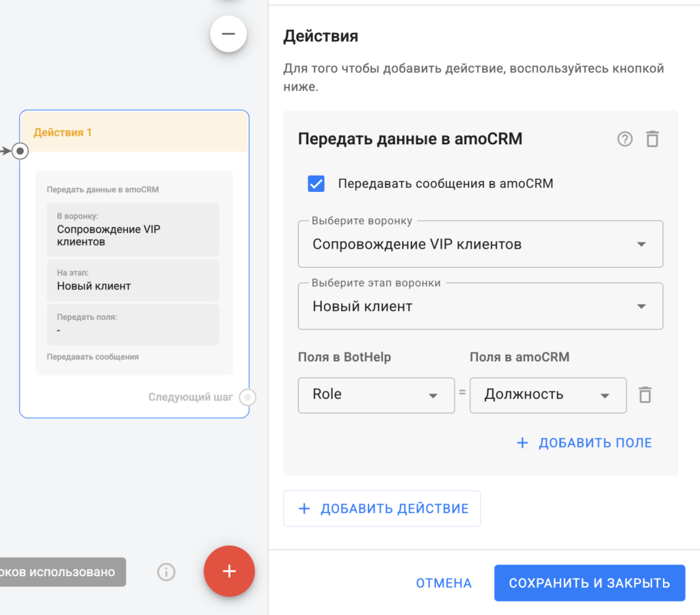Image resolution: width=700 pixels, height=615 pixels.
Task: Delete the 'Передать данные в amoCRM' action
Action: (652, 139)
